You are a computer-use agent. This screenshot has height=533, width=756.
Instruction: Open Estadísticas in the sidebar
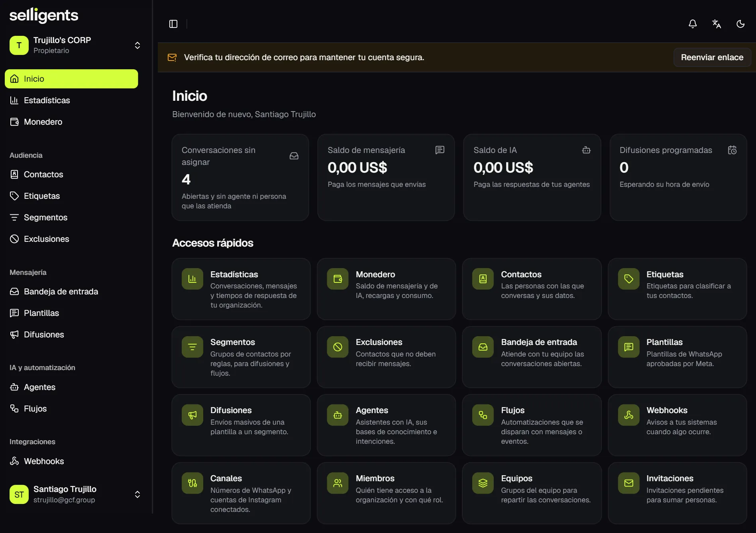[71, 100]
